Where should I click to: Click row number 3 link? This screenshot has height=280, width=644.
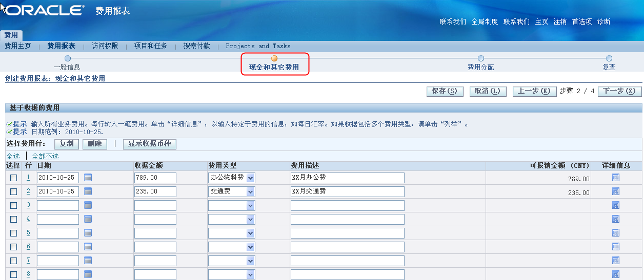point(28,205)
